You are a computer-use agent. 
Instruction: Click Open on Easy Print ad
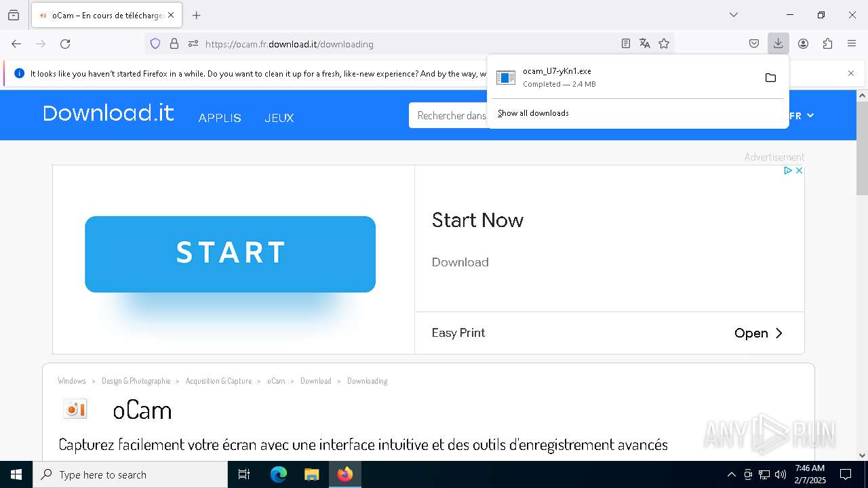[759, 333]
